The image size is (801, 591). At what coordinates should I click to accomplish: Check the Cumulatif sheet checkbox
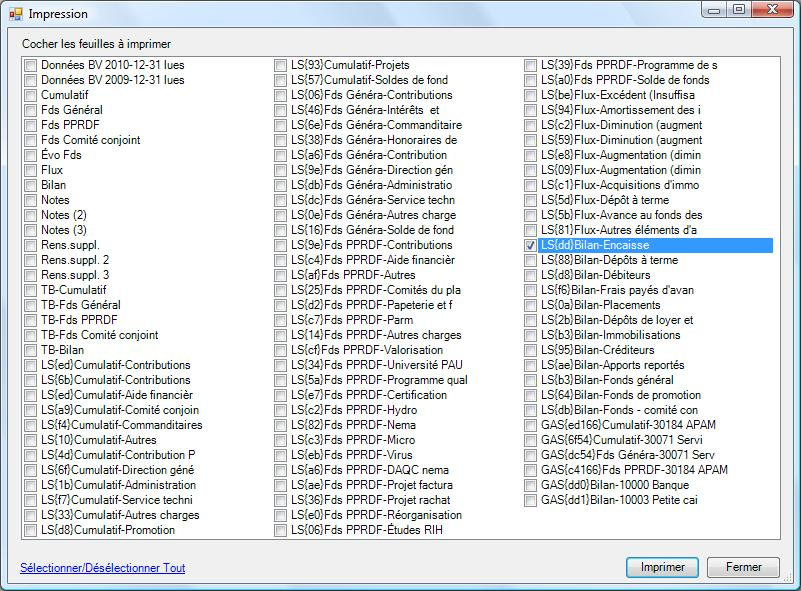[31, 95]
